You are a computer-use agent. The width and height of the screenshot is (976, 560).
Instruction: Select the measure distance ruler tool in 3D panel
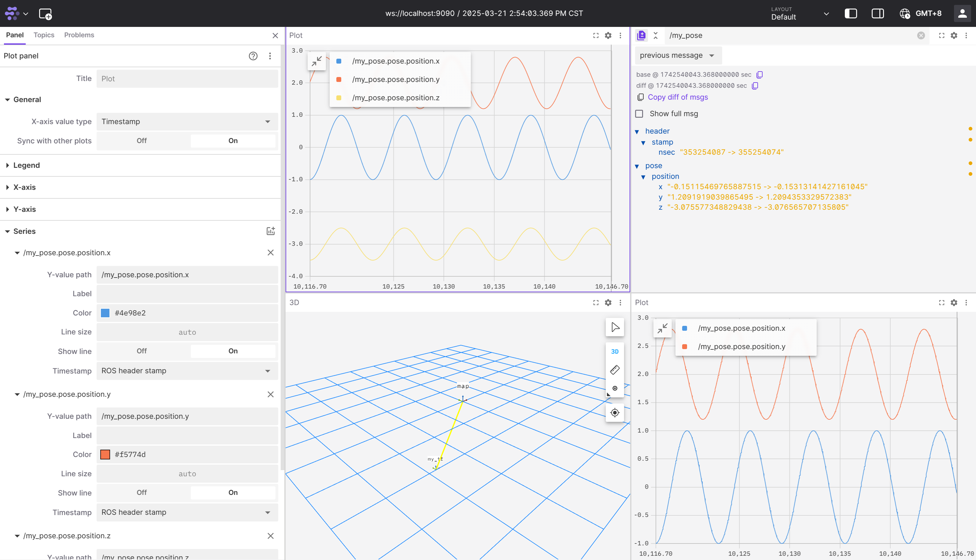[x=614, y=370]
